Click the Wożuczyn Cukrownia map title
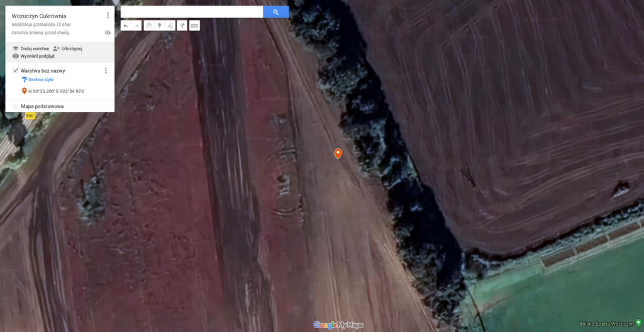 point(39,16)
